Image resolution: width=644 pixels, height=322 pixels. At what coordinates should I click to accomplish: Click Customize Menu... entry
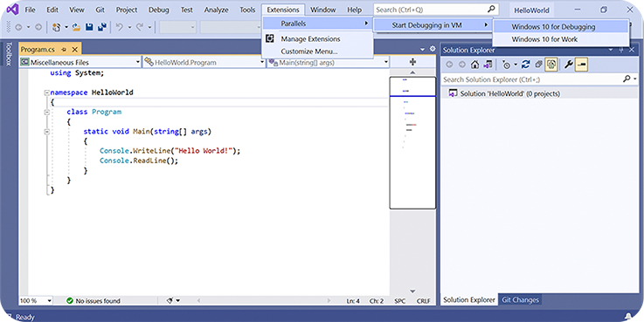pyautogui.click(x=317, y=51)
